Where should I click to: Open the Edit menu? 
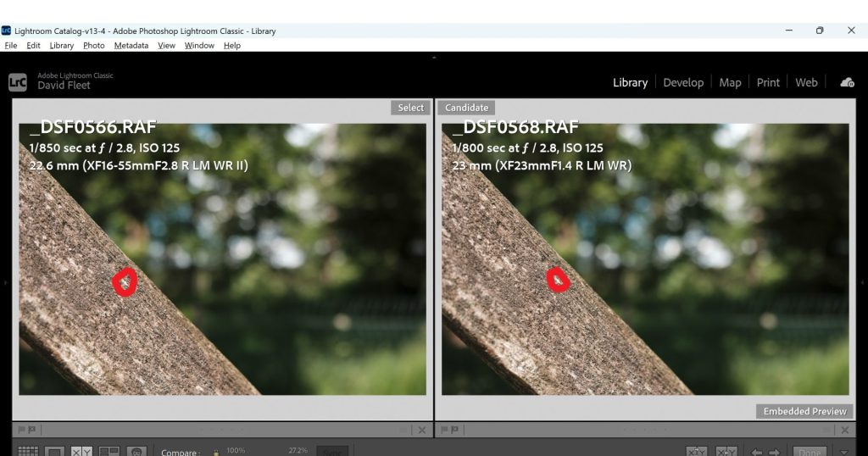33,46
